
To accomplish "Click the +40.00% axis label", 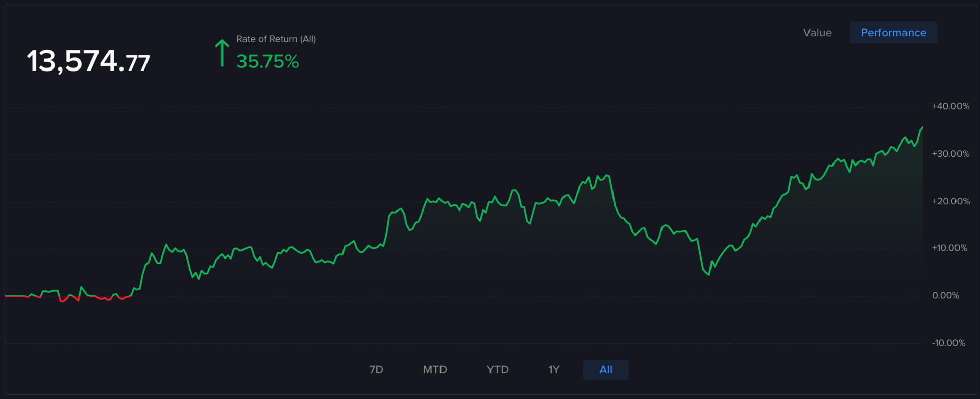I will pos(950,106).
